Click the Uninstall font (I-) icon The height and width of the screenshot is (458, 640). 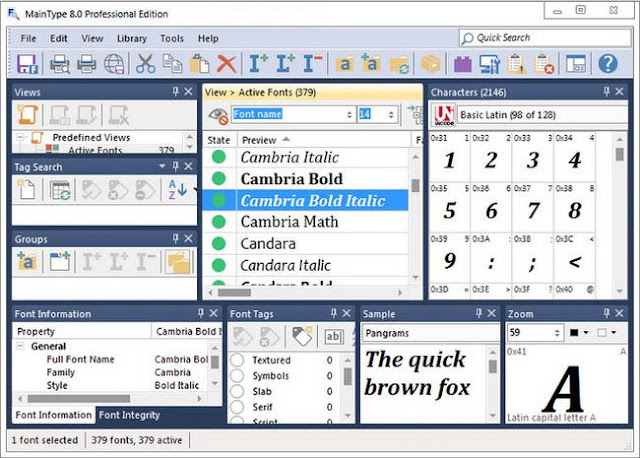[x=313, y=64]
